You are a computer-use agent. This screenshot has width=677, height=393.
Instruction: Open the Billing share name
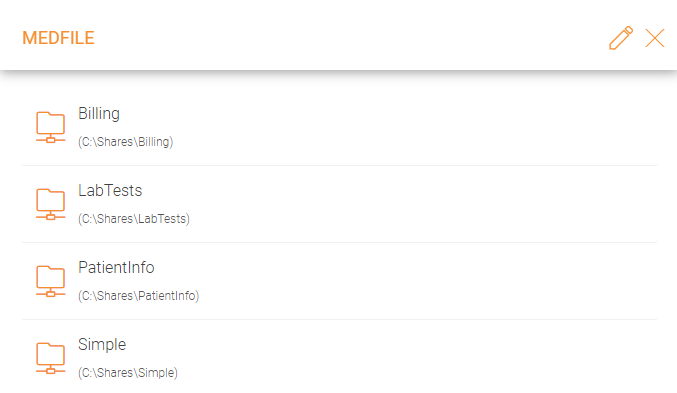point(99,114)
